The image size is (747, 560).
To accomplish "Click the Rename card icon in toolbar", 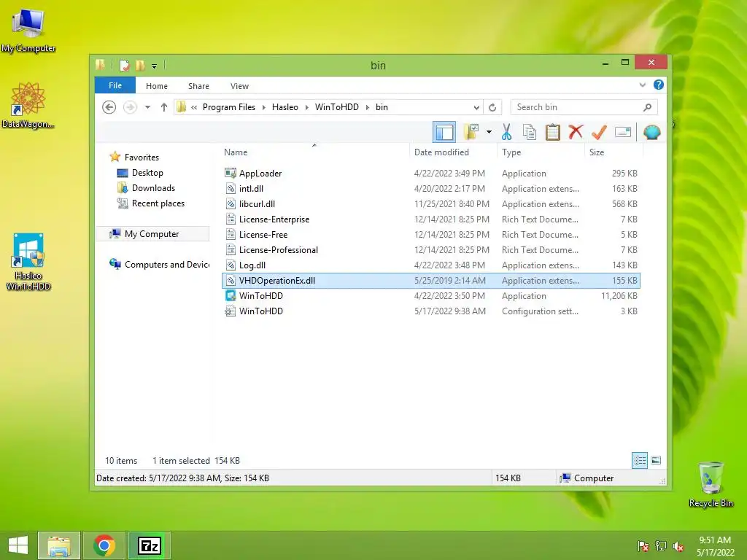I will (623, 132).
